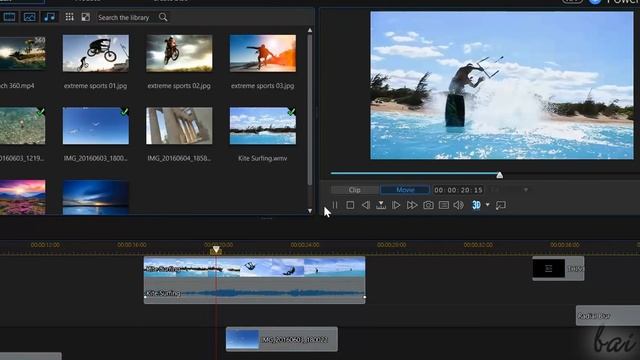
Task: Open the 3D mode dropdown arrow
Action: [487, 205]
